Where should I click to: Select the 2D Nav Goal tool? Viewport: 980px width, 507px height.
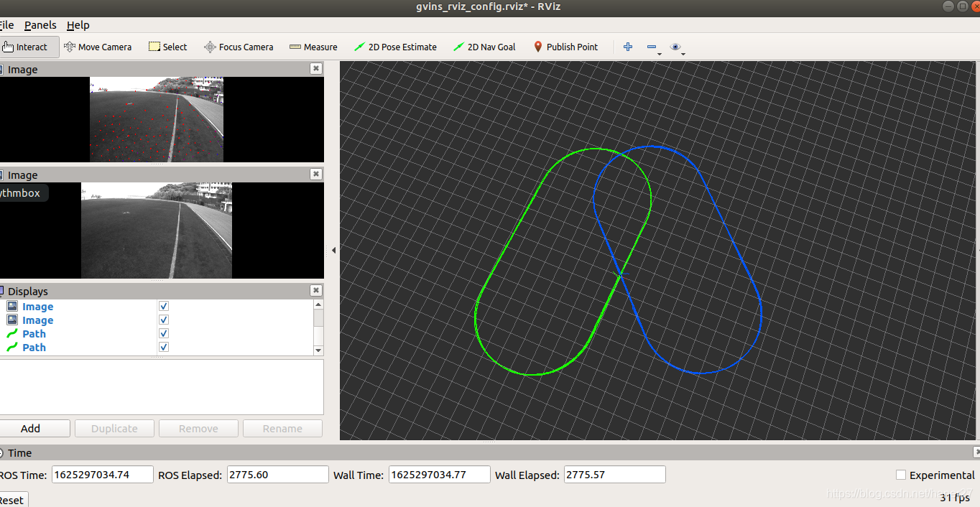484,47
